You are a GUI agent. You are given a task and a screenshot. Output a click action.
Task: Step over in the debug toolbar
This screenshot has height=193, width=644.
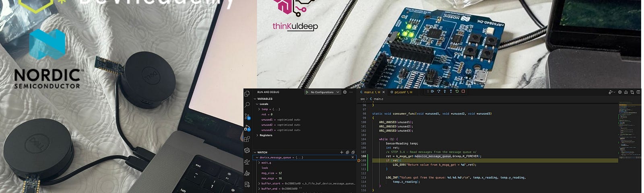click(x=439, y=92)
